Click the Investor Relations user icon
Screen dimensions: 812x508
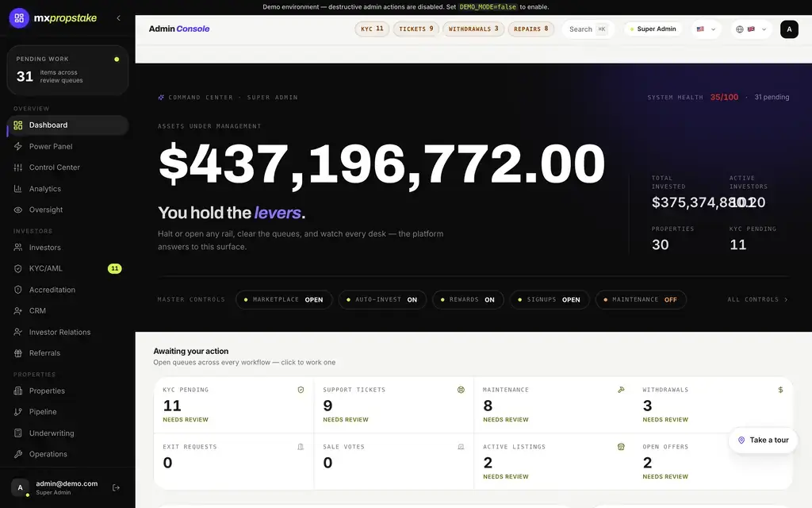[x=18, y=332]
